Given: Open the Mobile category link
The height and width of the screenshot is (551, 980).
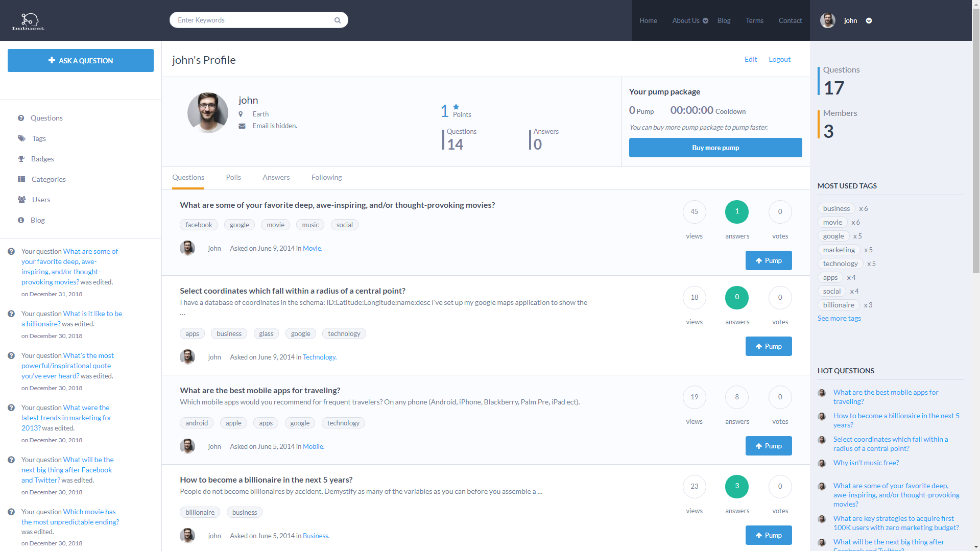Looking at the screenshot, I should coord(313,446).
